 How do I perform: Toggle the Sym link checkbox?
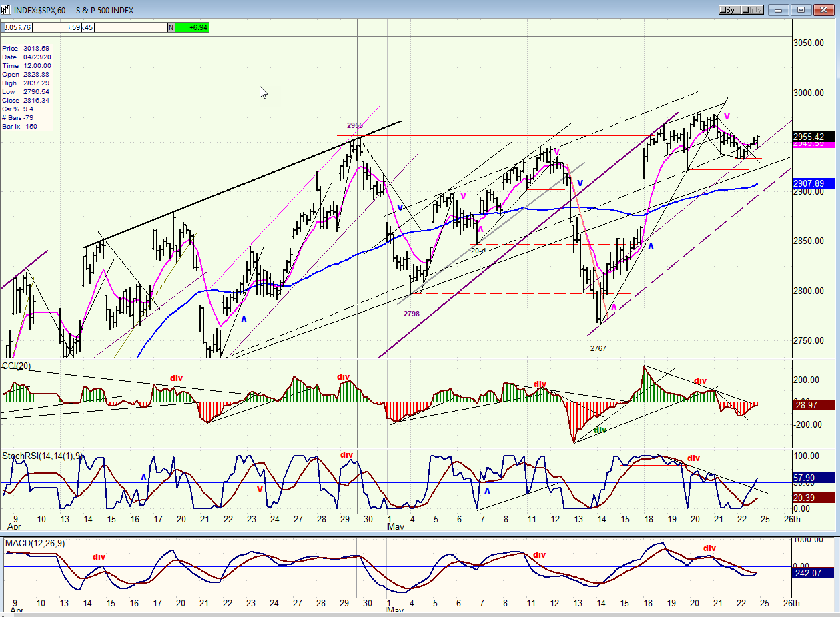pyautogui.click(x=730, y=10)
